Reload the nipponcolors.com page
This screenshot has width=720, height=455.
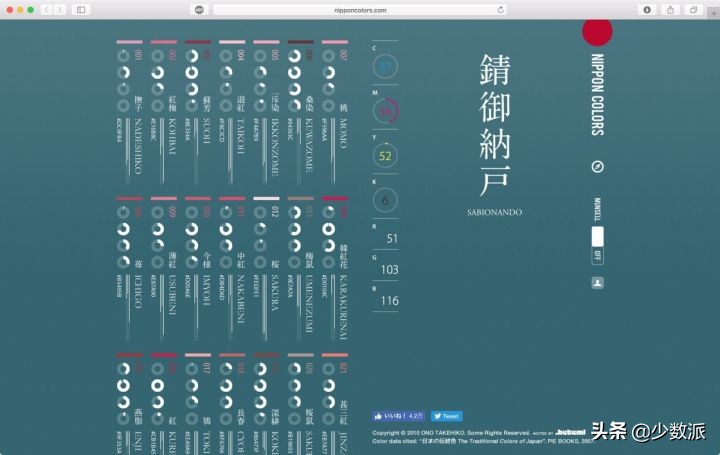point(501,10)
